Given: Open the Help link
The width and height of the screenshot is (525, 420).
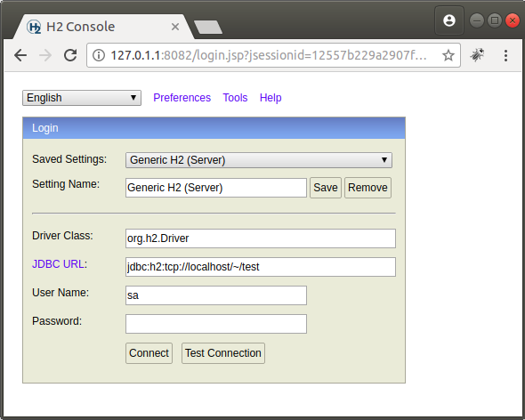Looking at the screenshot, I should [271, 98].
